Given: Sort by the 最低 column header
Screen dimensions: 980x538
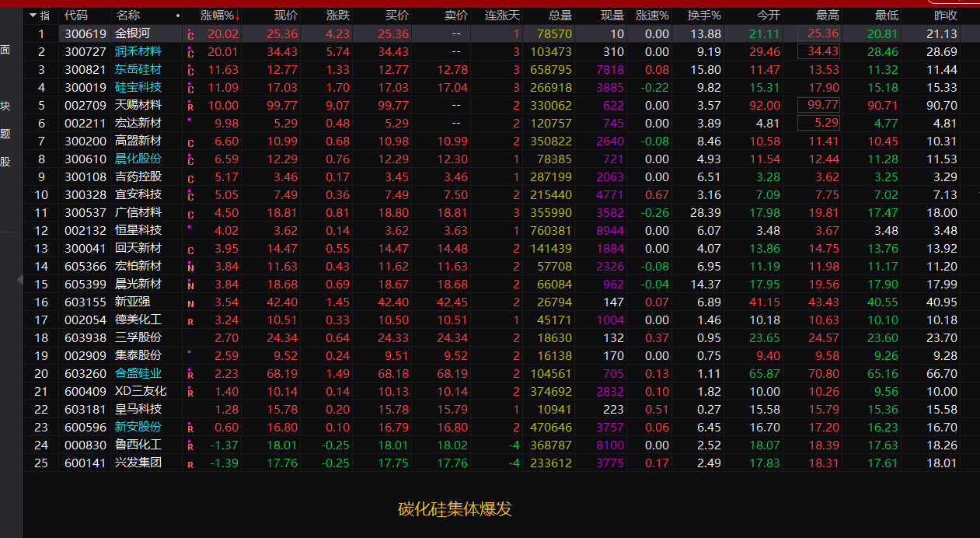Looking at the screenshot, I should click(x=887, y=16).
